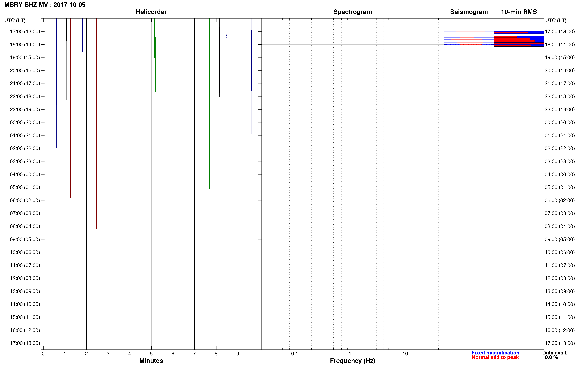This screenshot has height=368, width=588.
Task: Click 20:00 (16:00) on the Helicorder time axis
Action: pos(25,70)
